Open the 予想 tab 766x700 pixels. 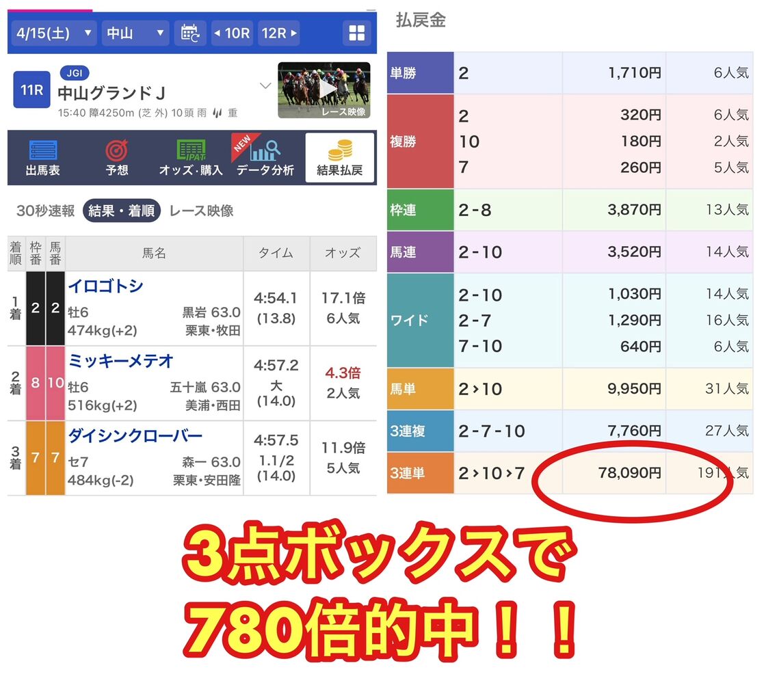(117, 158)
